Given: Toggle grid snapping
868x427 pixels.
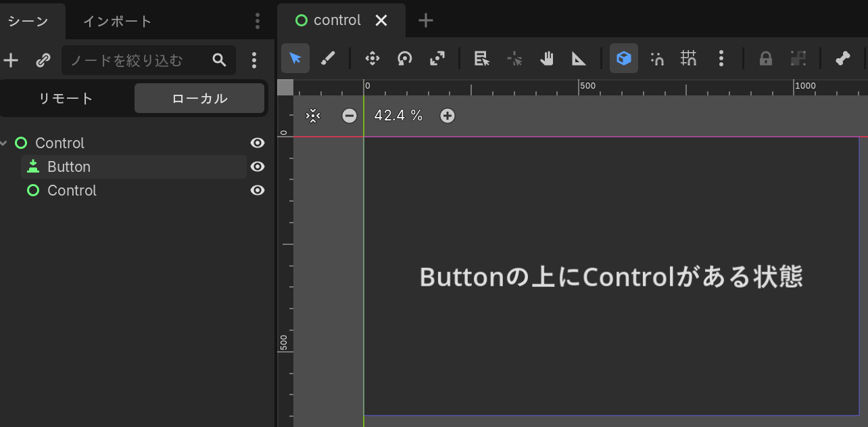Looking at the screenshot, I should (689, 58).
